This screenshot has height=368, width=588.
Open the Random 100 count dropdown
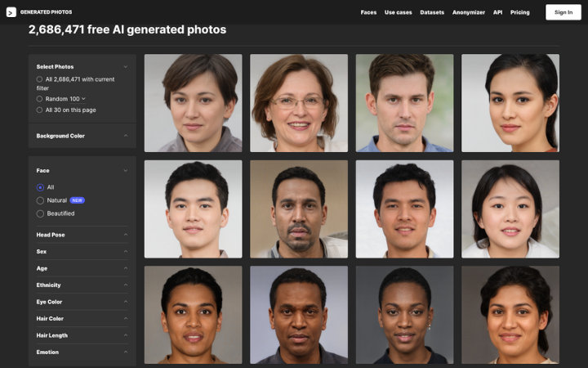[83, 99]
